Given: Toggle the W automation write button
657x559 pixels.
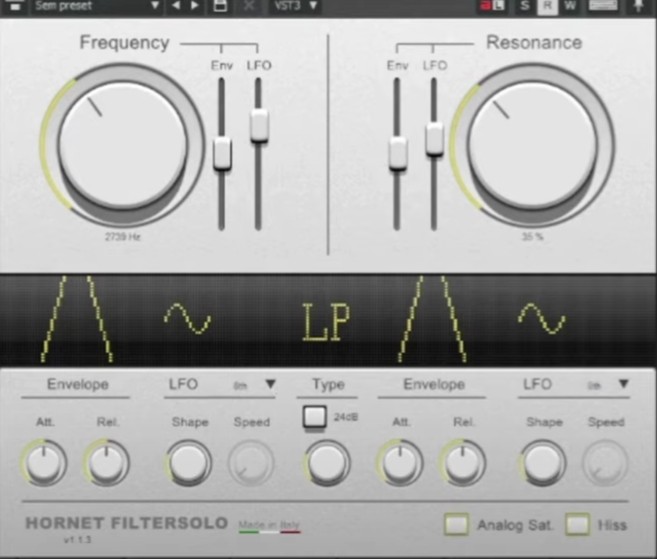Looking at the screenshot, I should point(570,6).
